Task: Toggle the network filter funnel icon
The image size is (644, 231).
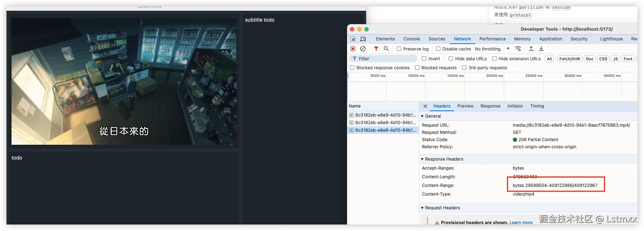Action: click(x=376, y=49)
